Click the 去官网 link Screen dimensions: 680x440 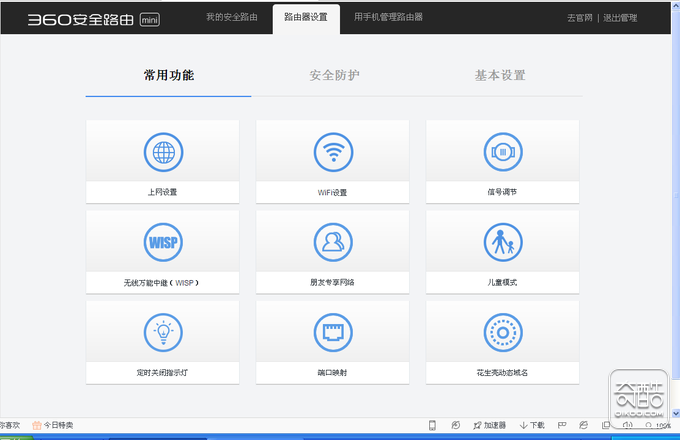tap(579, 18)
